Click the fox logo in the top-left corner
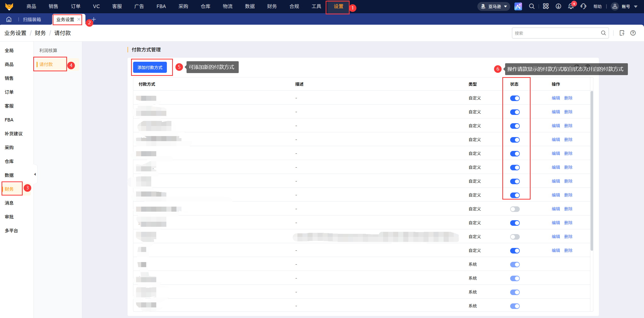The height and width of the screenshot is (318, 644). [x=9, y=7]
